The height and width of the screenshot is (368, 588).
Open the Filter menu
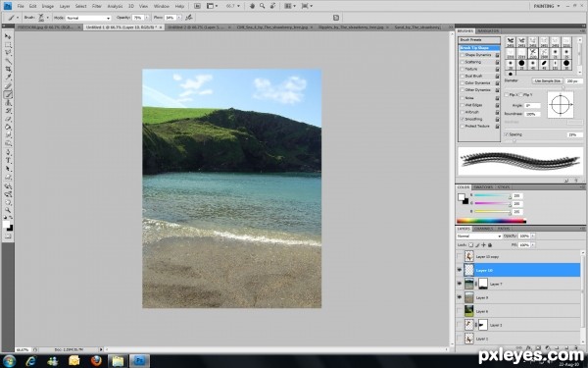point(97,6)
